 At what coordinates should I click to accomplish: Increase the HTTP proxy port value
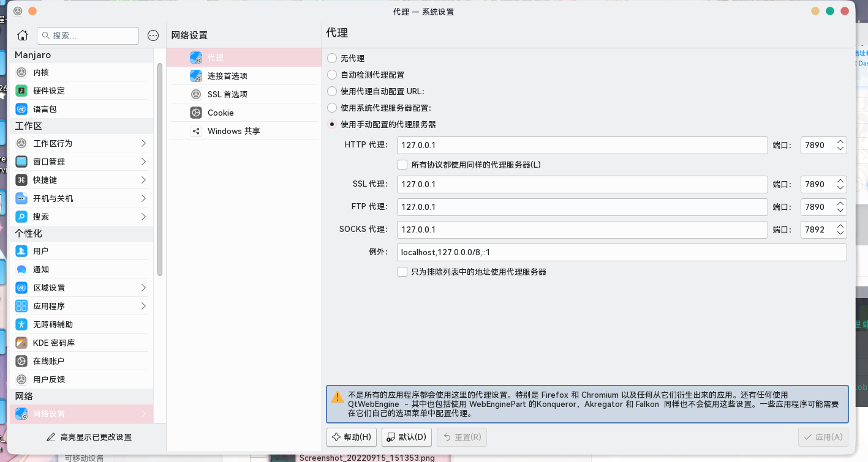tap(840, 141)
